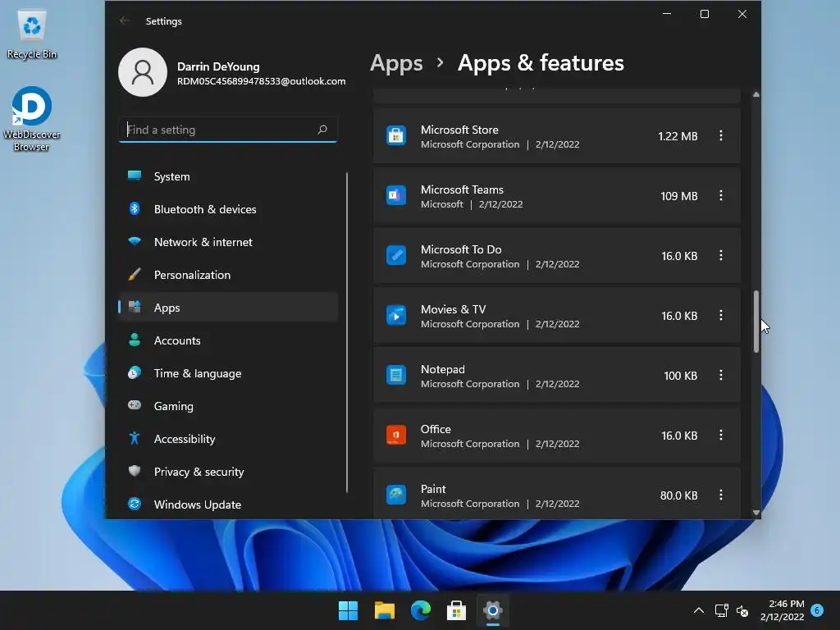This screenshot has width=840, height=630.
Task: Click the Paint 80.0 KB size value
Action: point(678,495)
